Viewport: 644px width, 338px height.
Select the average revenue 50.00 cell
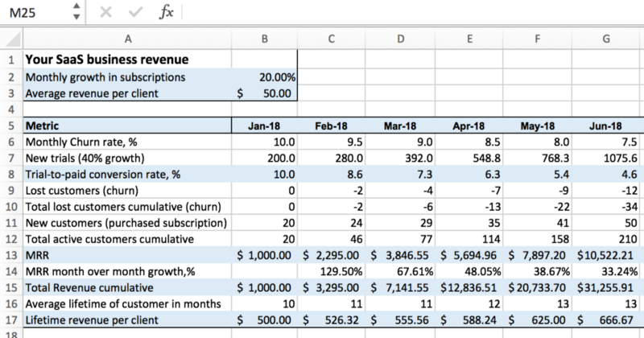[265, 93]
